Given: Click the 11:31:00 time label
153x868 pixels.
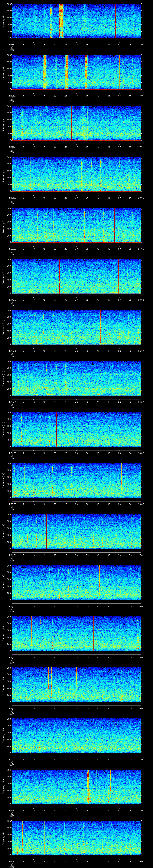Looking at the screenshot, I should (12, 810).
